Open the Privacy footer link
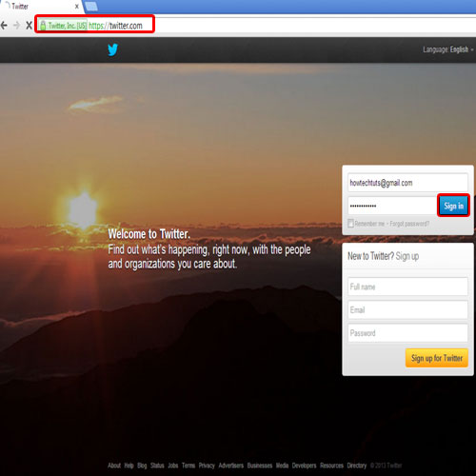The height and width of the screenshot is (476, 476). pos(207,466)
